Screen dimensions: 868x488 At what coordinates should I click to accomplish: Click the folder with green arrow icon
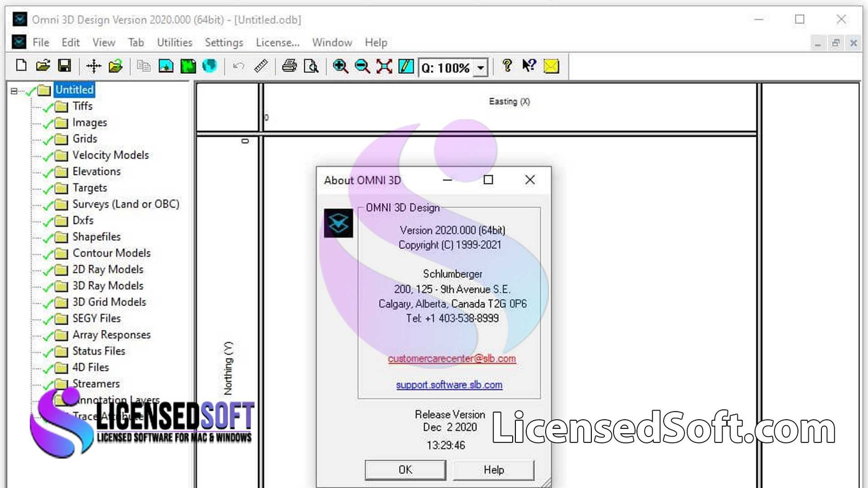116,66
